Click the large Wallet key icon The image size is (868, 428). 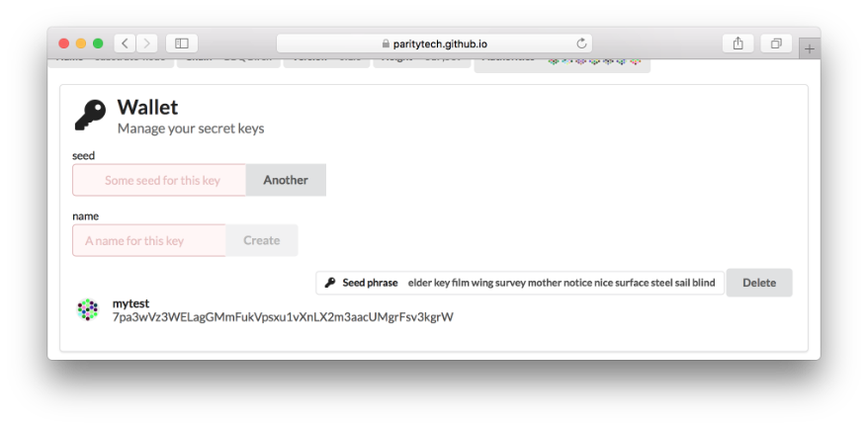coord(90,116)
